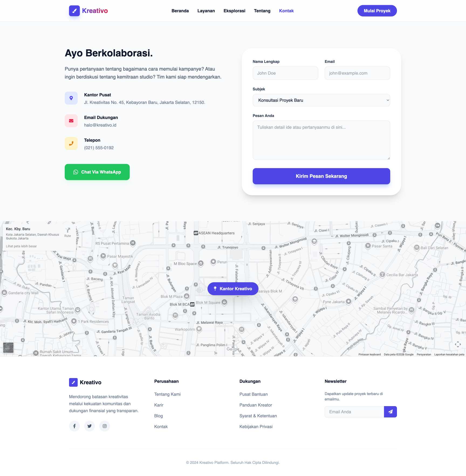Screen dimensions: 466x476
Task: Click the paper plane newsletter submit icon
Action: (390, 412)
